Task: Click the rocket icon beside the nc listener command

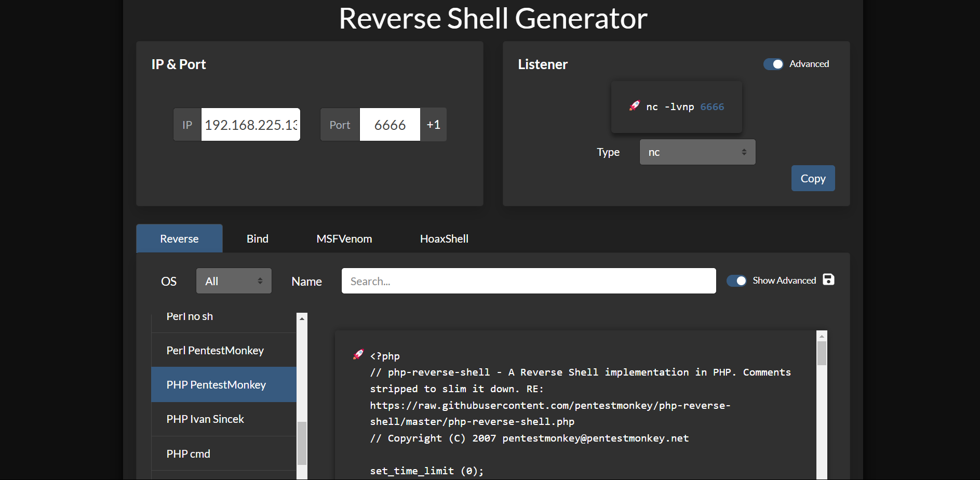Action: (635, 106)
